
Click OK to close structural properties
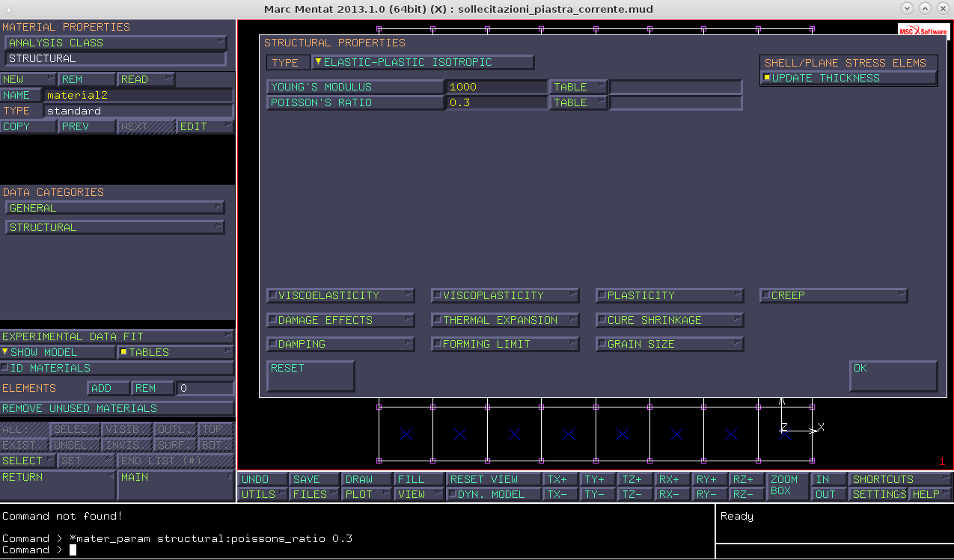pos(893,376)
